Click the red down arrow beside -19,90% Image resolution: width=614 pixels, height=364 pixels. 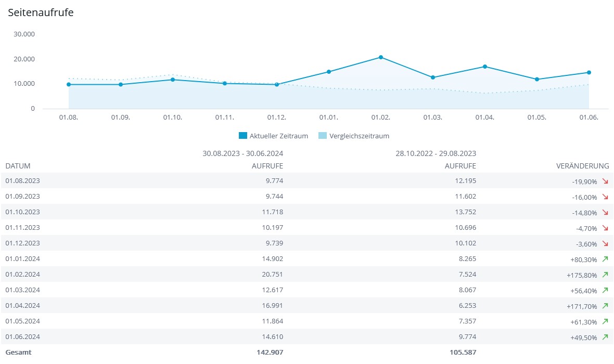(x=605, y=181)
